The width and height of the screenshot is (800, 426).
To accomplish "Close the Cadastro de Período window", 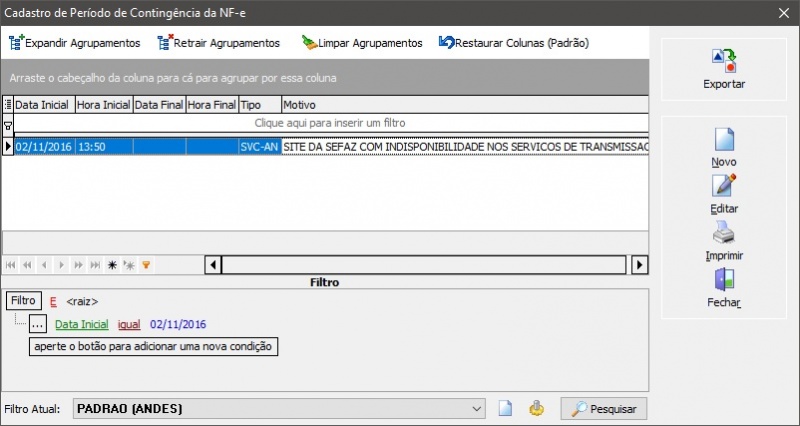I will coord(784,13).
